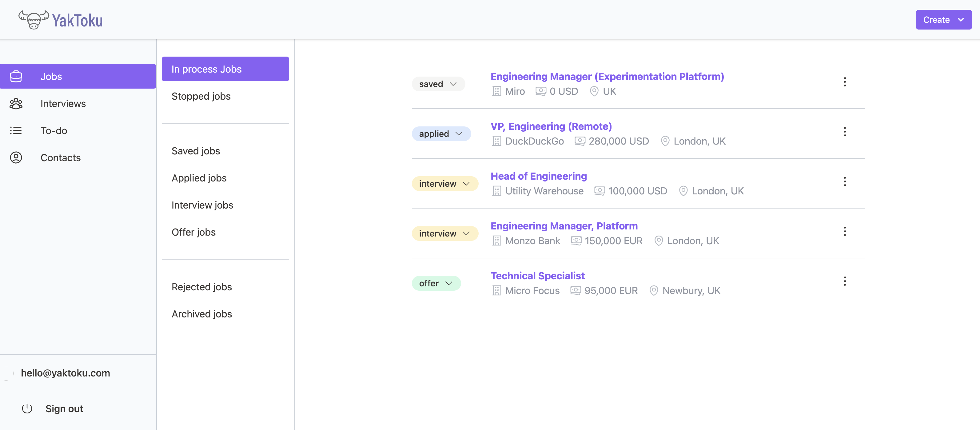This screenshot has height=430, width=980.
Task: Click the To-do list icon
Action: click(16, 130)
